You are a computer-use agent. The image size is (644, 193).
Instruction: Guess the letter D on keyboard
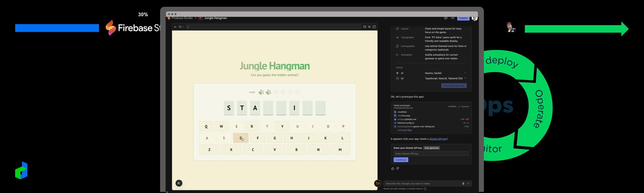[241, 138]
